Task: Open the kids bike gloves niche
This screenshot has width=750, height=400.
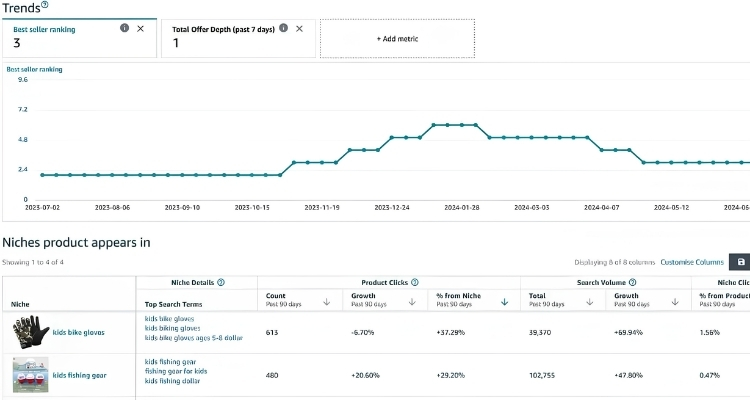Action: coord(78,333)
